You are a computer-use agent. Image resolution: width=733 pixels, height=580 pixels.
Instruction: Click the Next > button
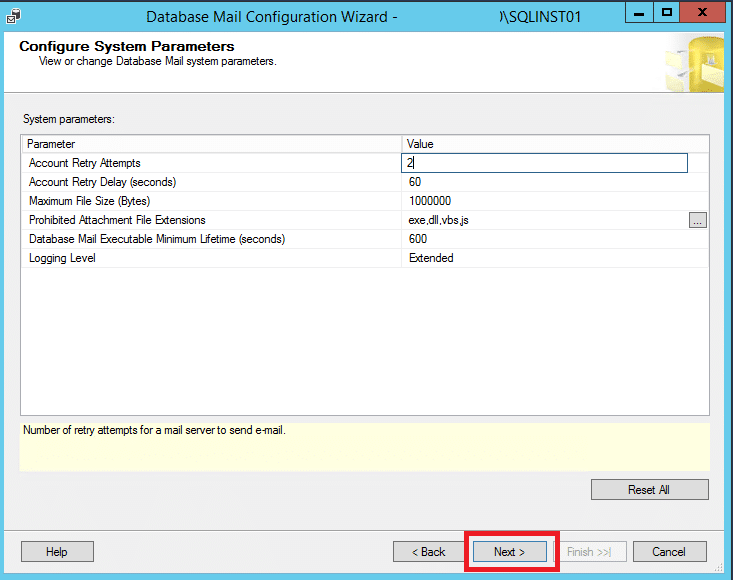coord(510,552)
